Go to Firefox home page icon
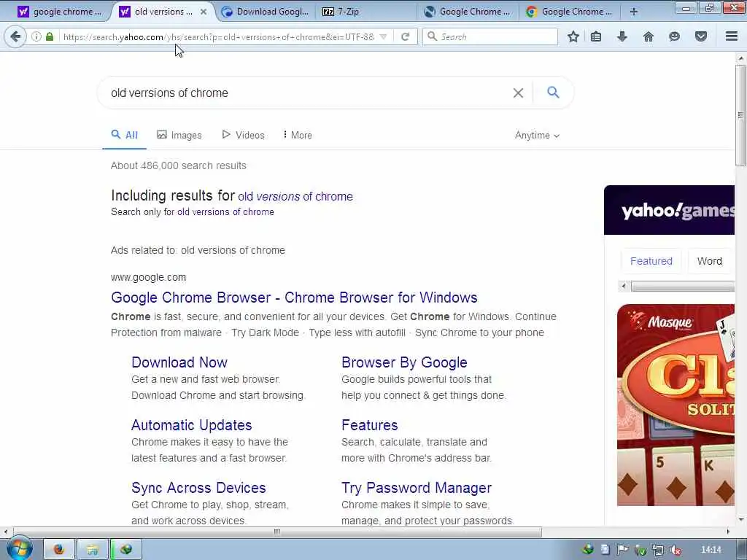The height and width of the screenshot is (560, 747). (648, 36)
